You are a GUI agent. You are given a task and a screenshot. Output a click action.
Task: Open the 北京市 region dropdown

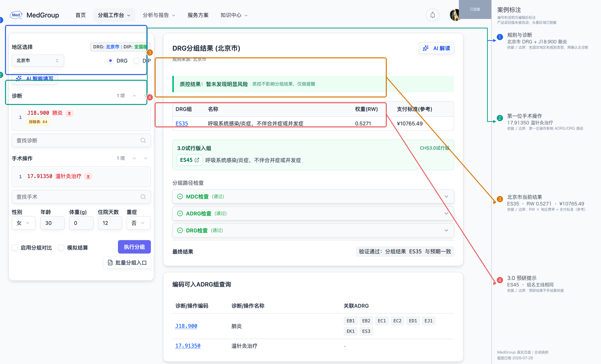pos(38,61)
